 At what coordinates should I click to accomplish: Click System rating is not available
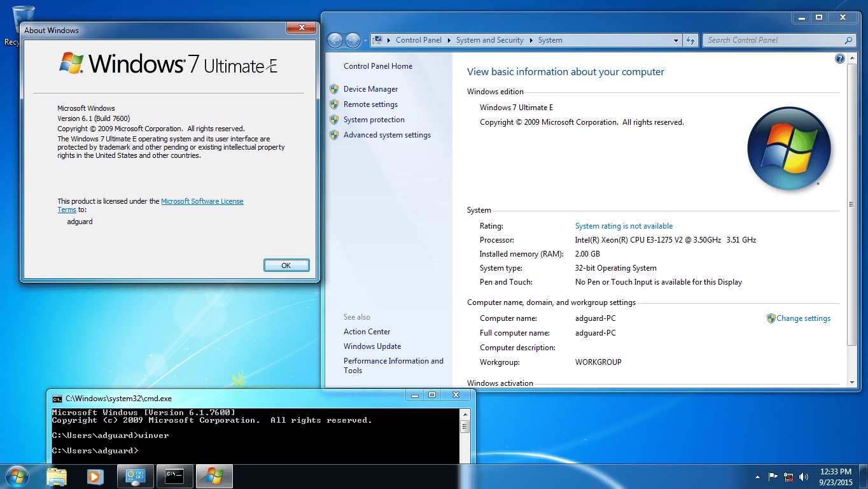coord(624,226)
